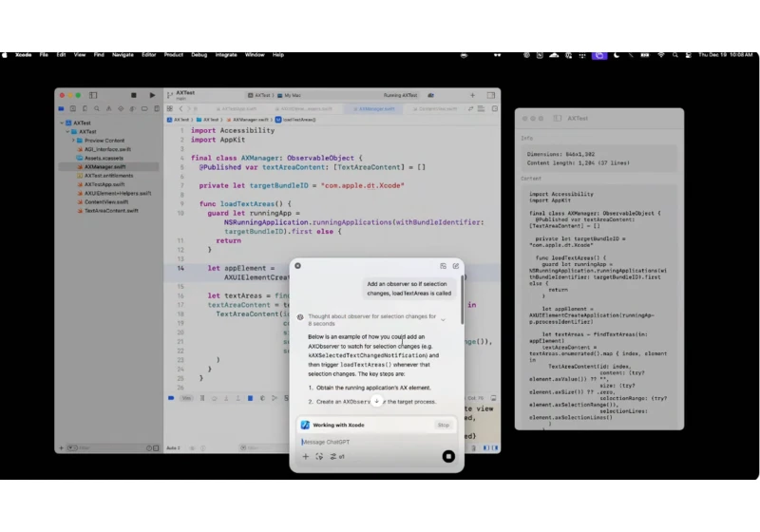Go back in editor history
760x532 pixels.
180,108
